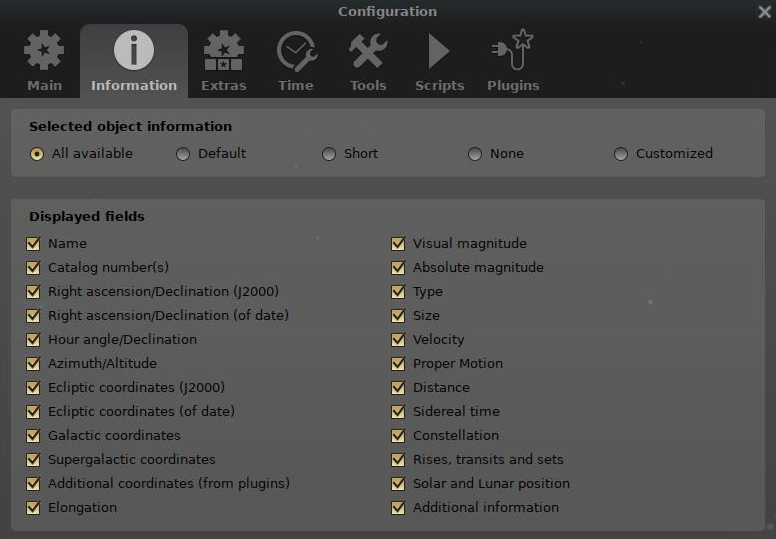Viewport: 776px width, 539px height.
Task: Toggle Visual magnitude checkbox
Action: (x=398, y=243)
